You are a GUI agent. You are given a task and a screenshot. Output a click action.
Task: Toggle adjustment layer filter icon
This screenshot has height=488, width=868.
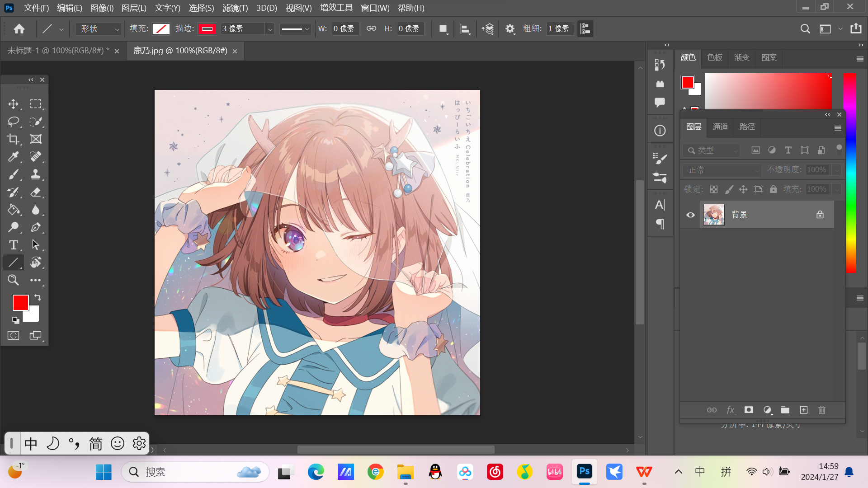click(772, 150)
